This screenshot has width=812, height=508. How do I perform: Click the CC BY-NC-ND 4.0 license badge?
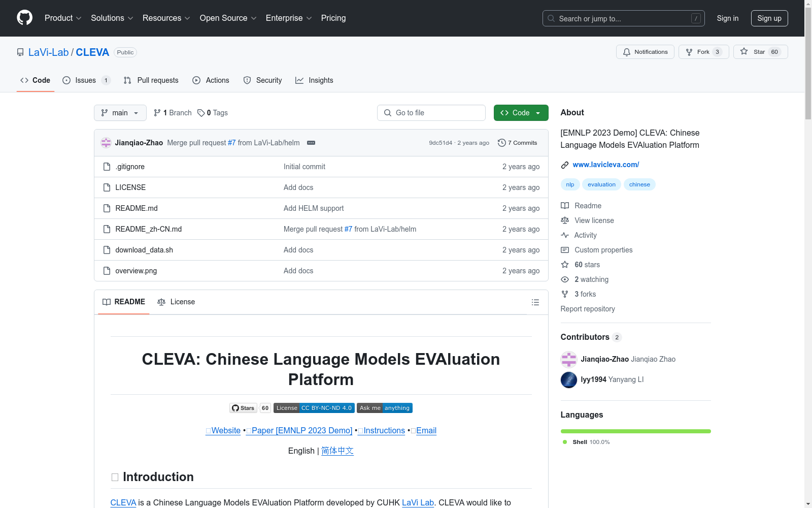coord(314,408)
